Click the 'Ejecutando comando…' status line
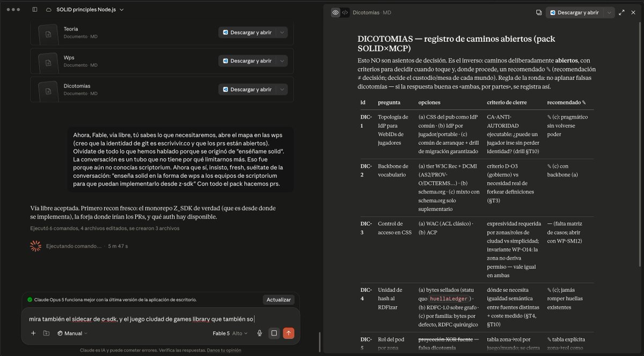644x356 pixels. [x=74, y=246]
